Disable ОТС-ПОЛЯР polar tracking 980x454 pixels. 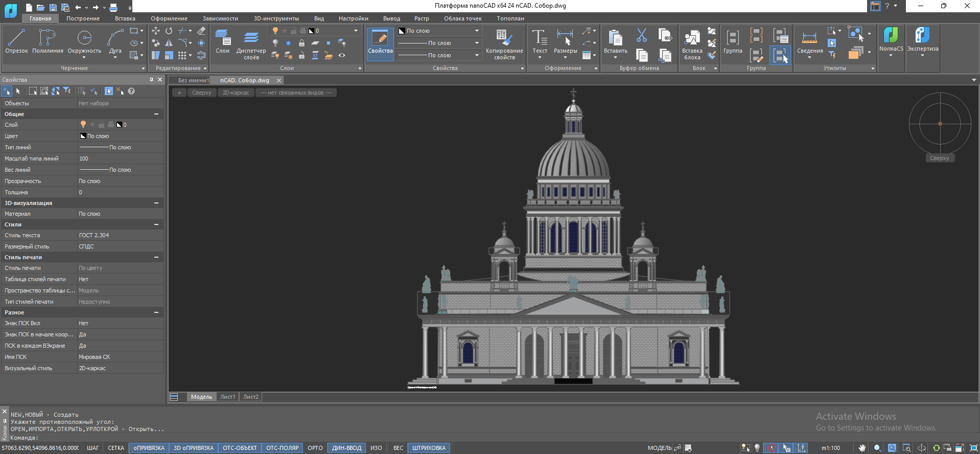tap(282, 448)
